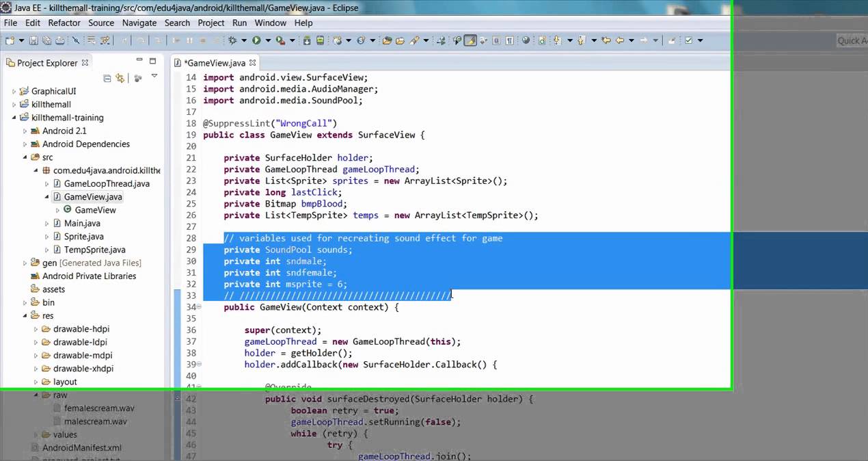Open the Source menu
Viewport: 868px width, 461px height.
point(101,23)
